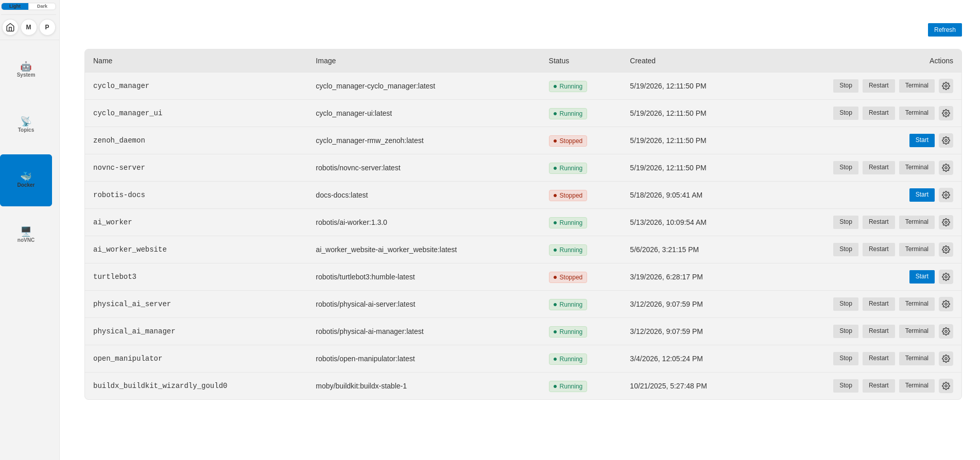
Task: Select image text moby/buildkit:buildx-stable-1
Action: pos(361,386)
